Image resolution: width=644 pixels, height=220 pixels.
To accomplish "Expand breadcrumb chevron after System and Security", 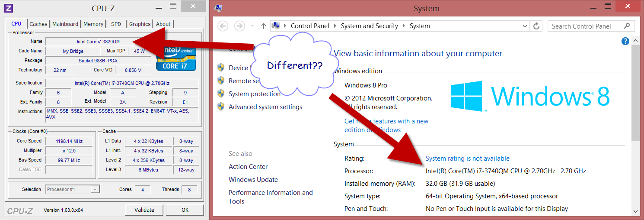I will coord(404,26).
